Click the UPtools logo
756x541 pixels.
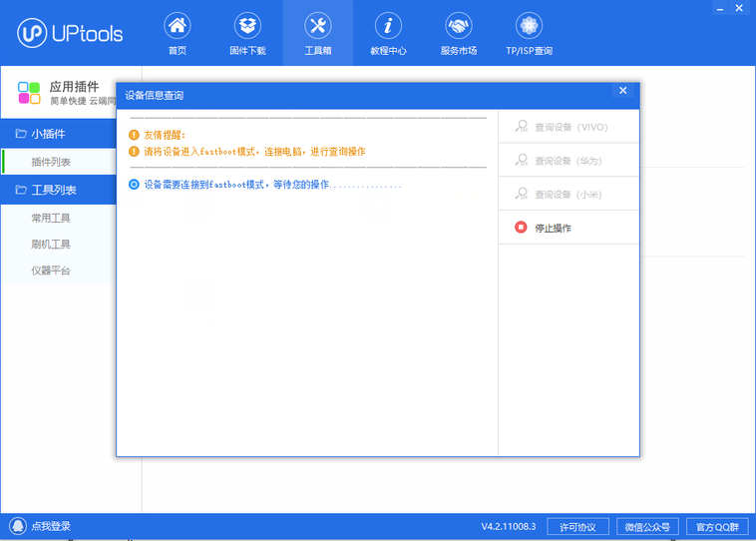(71, 33)
